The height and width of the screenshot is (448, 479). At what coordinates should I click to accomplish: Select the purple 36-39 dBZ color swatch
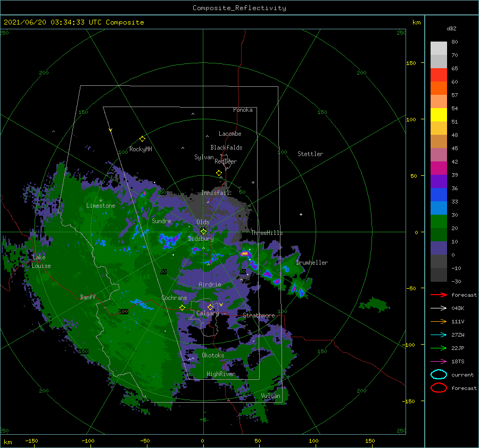pyautogui.click(x=439, y=182)
